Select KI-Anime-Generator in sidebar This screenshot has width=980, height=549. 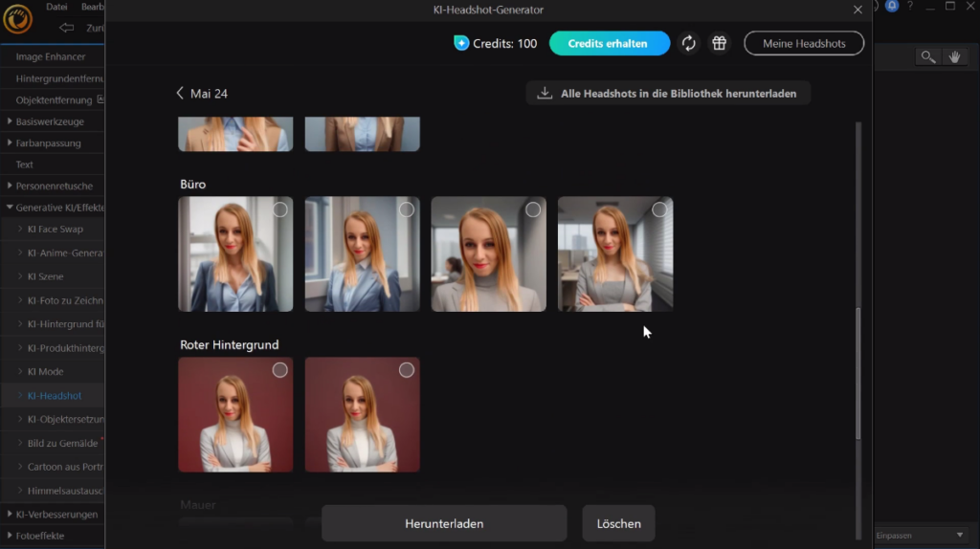(x=66, y=253)
